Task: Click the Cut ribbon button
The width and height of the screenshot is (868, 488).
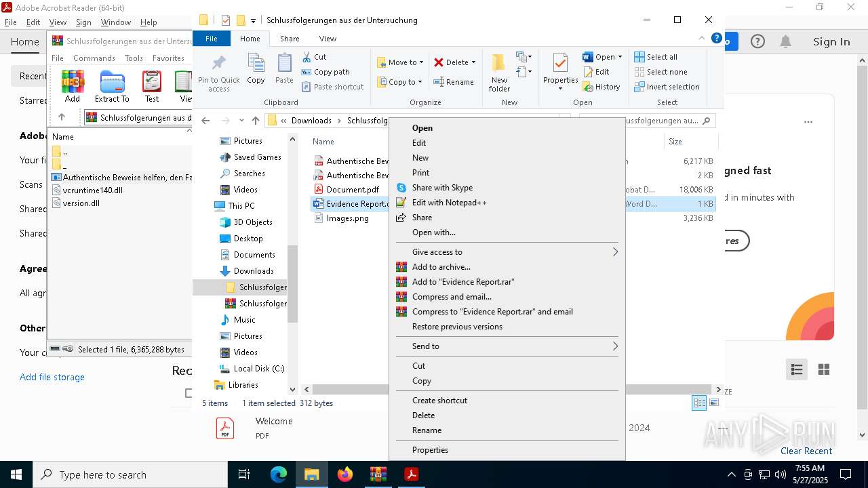Action: tap(314, 57)
